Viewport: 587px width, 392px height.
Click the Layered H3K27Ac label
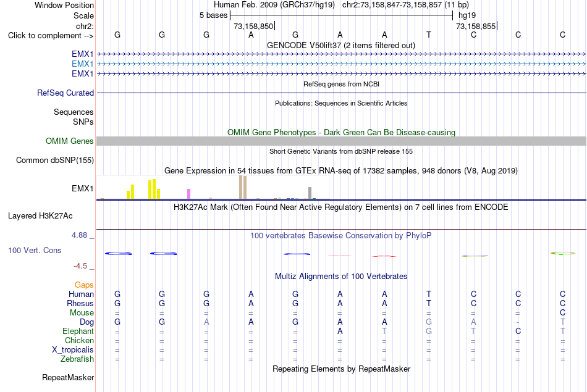click(40, 216)
